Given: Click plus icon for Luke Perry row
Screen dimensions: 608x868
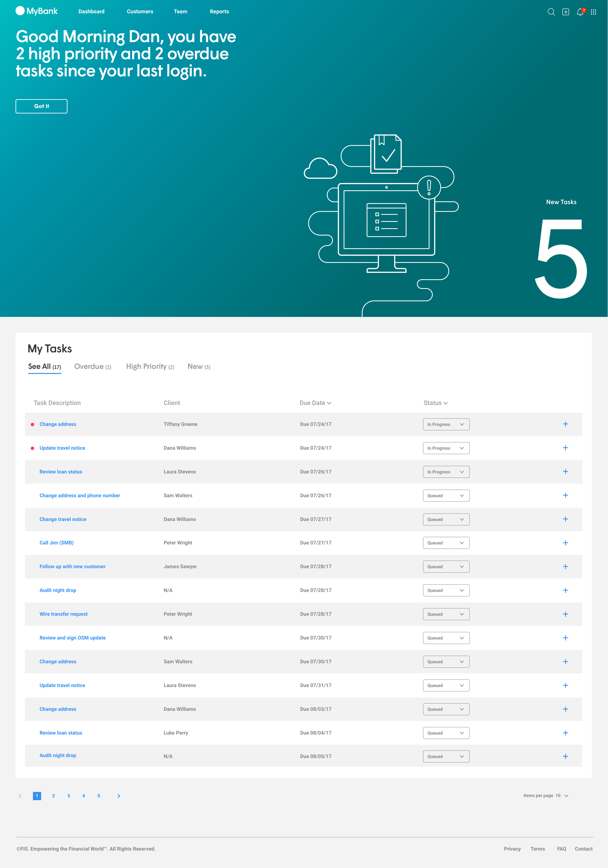Looking at the screenshot, I should (565, 733).
